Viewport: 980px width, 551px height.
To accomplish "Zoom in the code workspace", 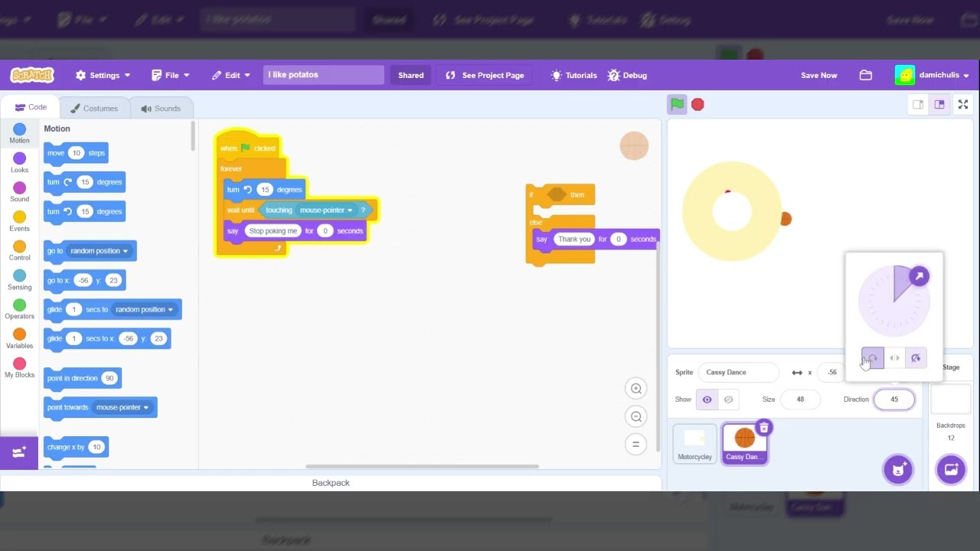I will coord(636,389).
